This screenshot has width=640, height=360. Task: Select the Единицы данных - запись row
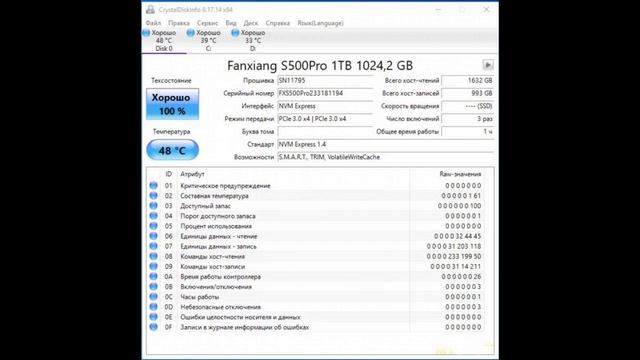pos(316,247)
